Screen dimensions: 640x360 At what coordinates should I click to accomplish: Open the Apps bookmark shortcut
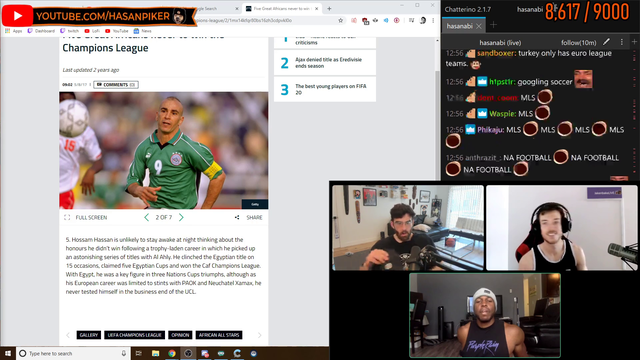tap(13, 31)
